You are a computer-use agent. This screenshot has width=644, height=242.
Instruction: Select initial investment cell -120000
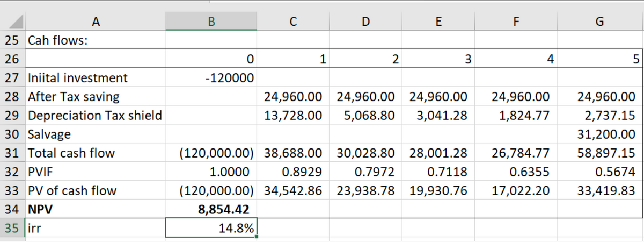pos(211,78)
